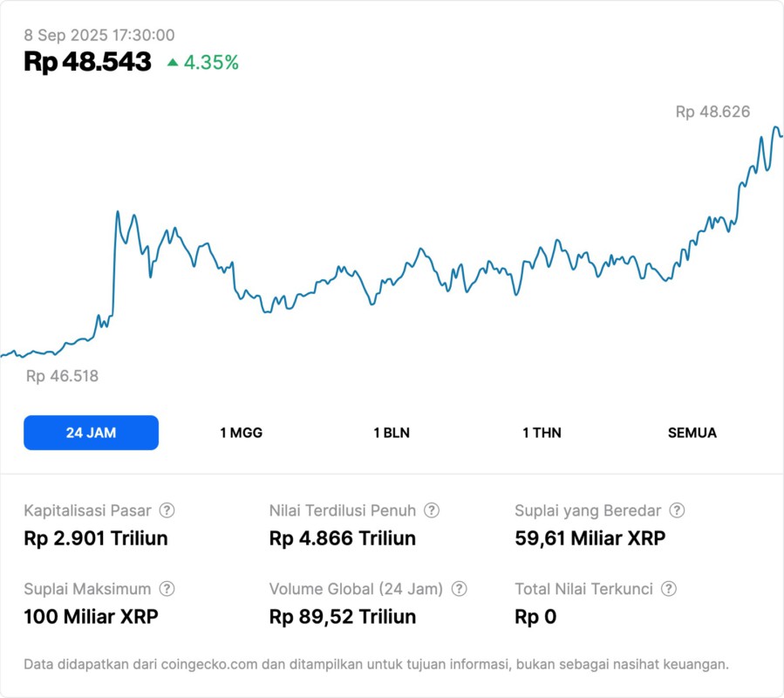The width and height of the screenshot is (784, 698).
Task: Click the circulating supply value 59,61 Miliar XRP
Action: coord(590,538)
